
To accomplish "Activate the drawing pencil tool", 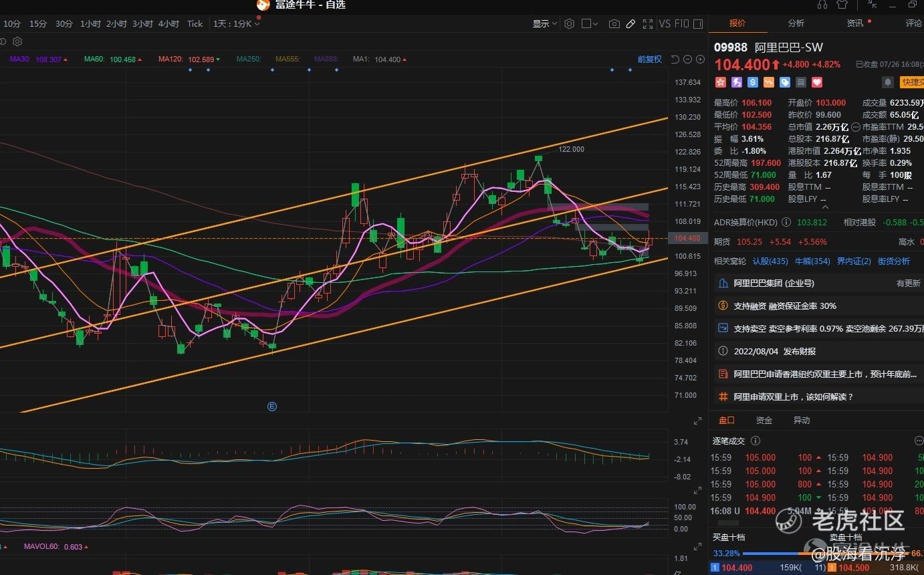I will click(630, 24).
